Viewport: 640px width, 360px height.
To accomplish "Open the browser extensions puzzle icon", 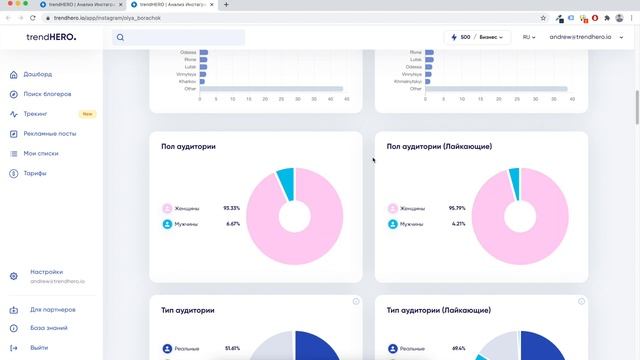I will (607, 18).
